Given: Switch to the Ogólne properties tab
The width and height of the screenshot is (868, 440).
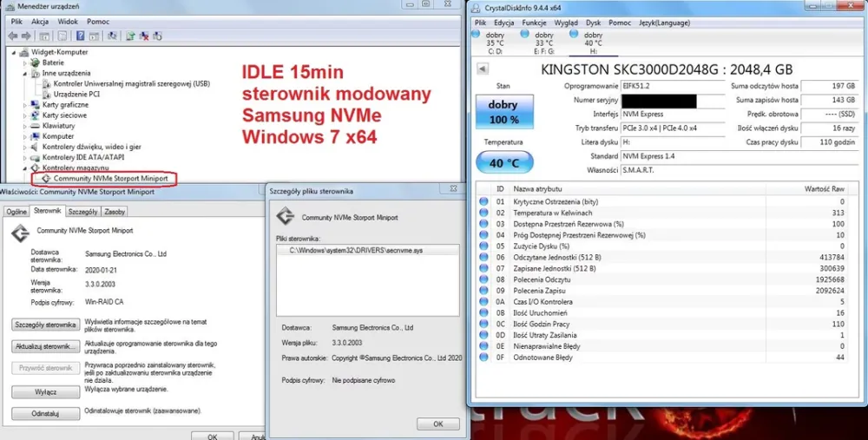Looking at the screenshot, I should (16, 212).
